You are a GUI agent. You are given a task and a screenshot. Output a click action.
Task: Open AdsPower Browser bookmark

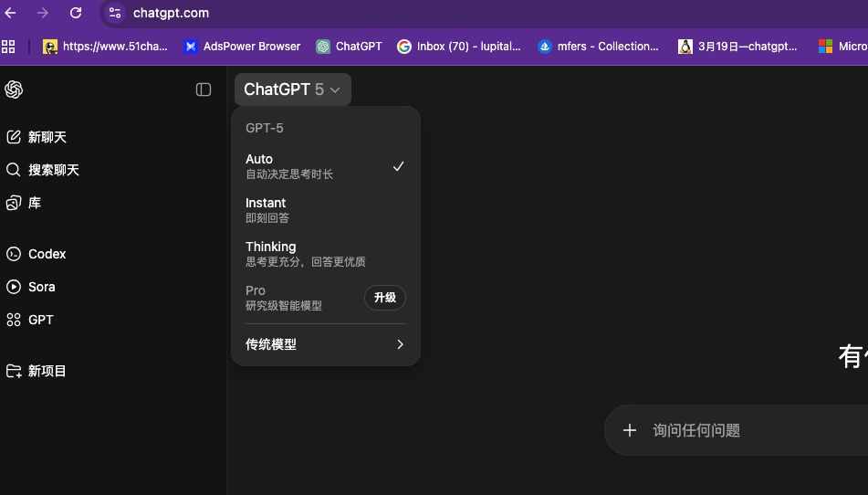pyautogui.click(x=242, y=47)
